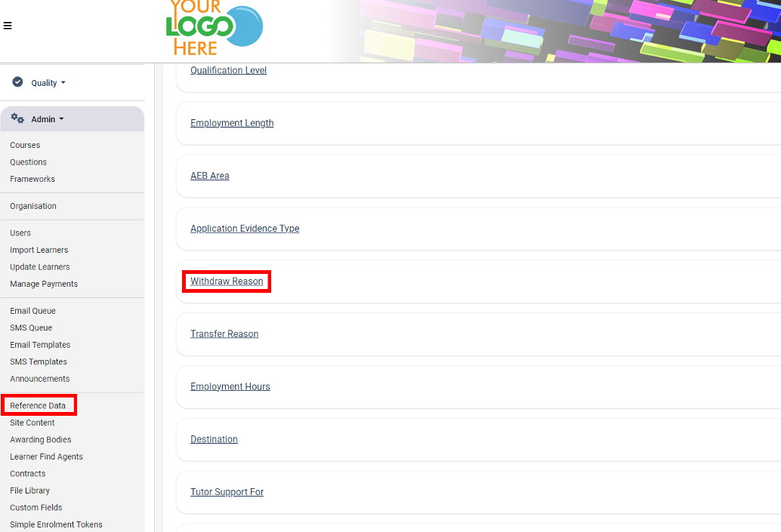Screen dimensions: 781x532
Task: Open Contracts in sidebar
Action: tap(28, 473)
